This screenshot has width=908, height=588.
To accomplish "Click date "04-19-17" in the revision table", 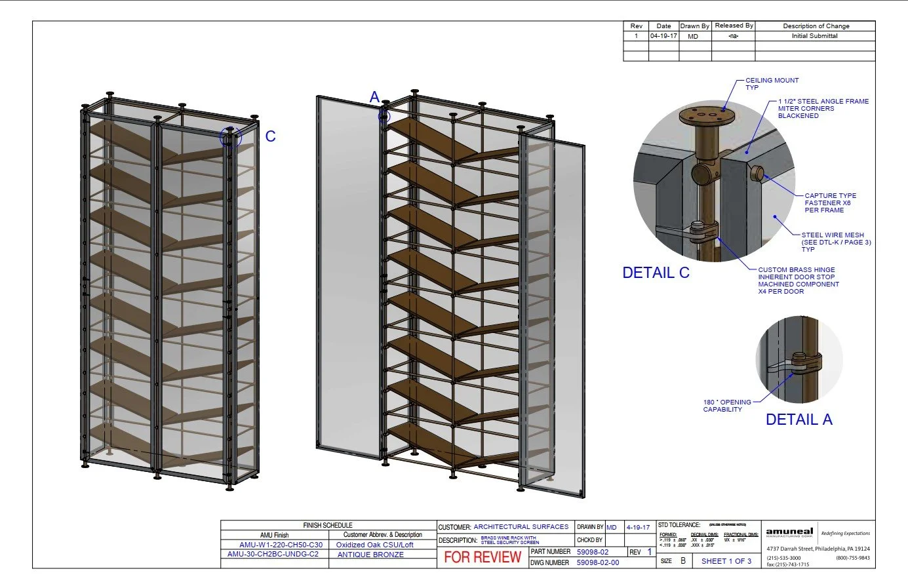I will point(663,36).
